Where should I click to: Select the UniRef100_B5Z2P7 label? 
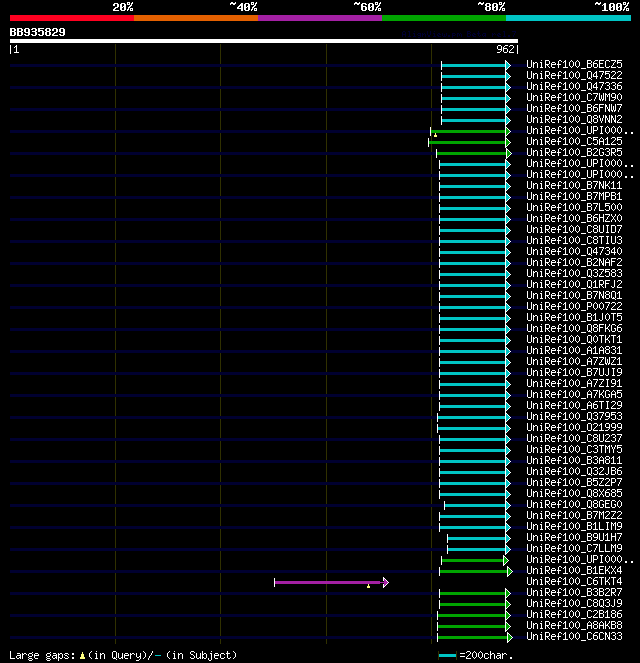click(x=574, y=482)
